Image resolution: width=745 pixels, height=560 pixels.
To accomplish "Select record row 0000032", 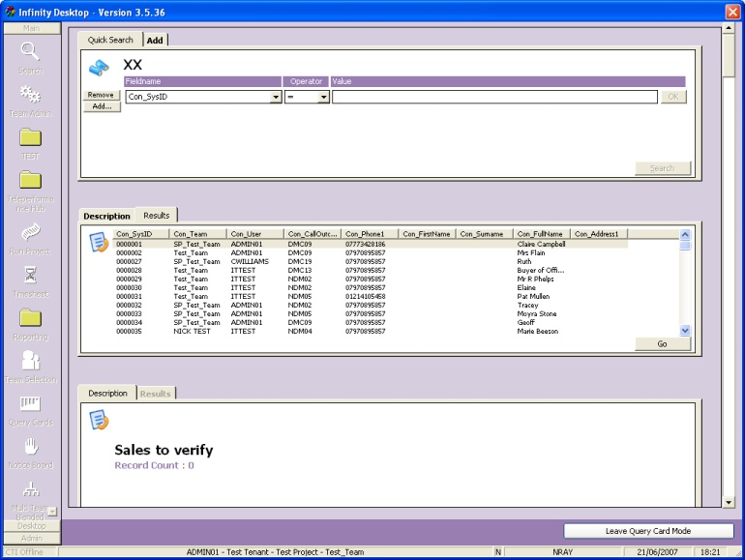I will 371,305.
